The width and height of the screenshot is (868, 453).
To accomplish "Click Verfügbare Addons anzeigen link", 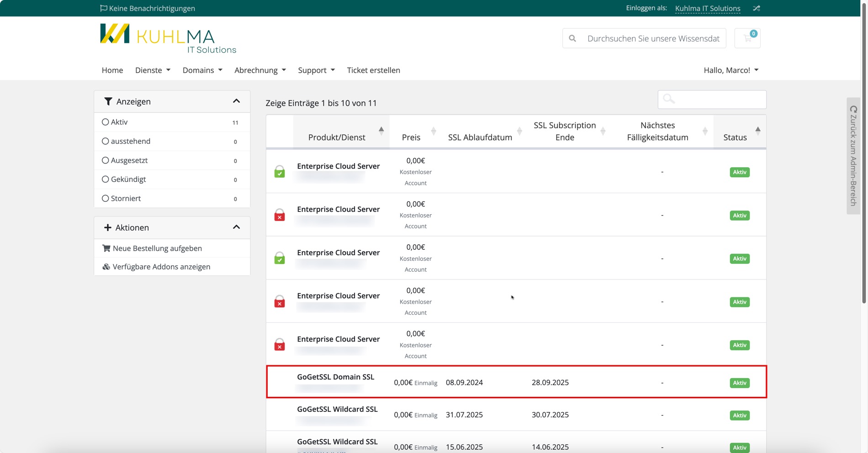I will point(161,267).
